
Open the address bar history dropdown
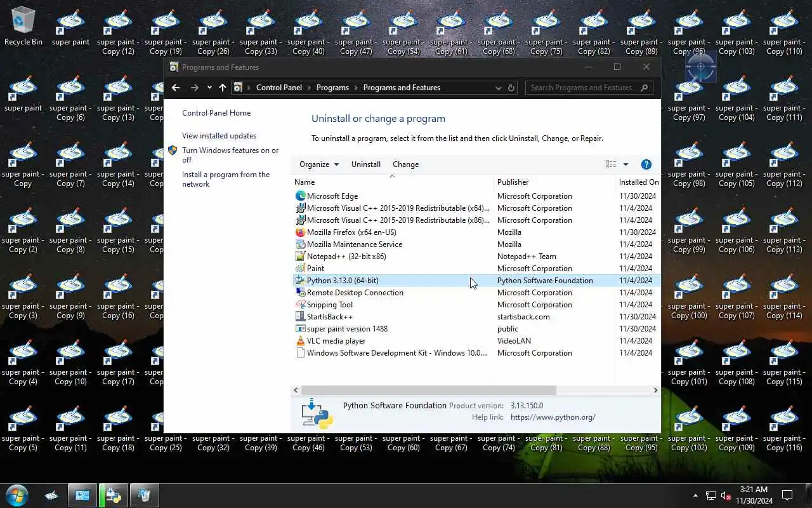pos(499,88)
